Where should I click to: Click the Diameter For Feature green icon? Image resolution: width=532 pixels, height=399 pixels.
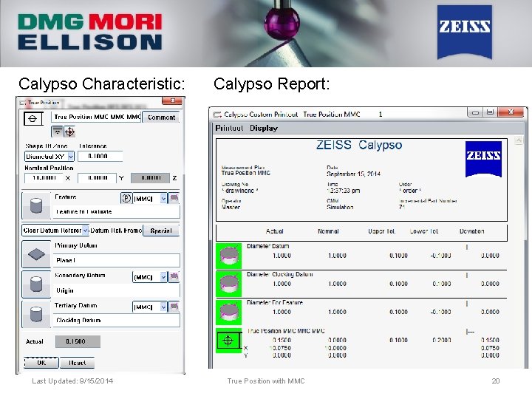pyautogui.click(x=229, y=312)
